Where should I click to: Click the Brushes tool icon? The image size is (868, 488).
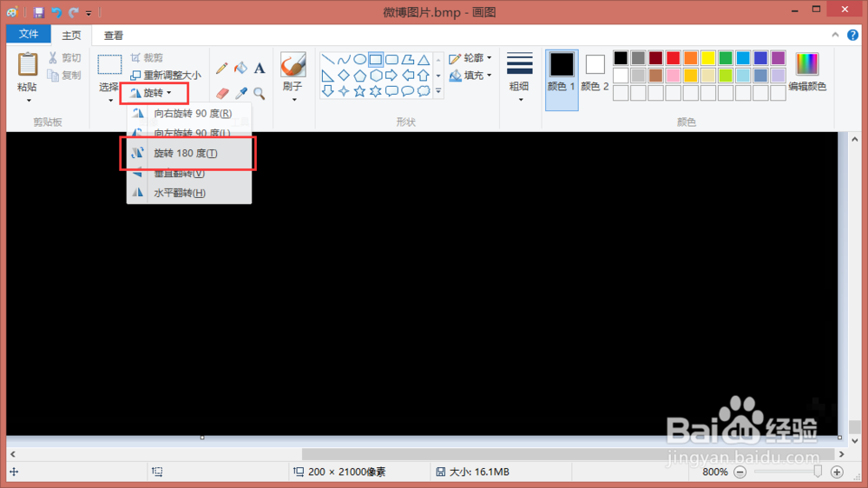click(293, 65)
